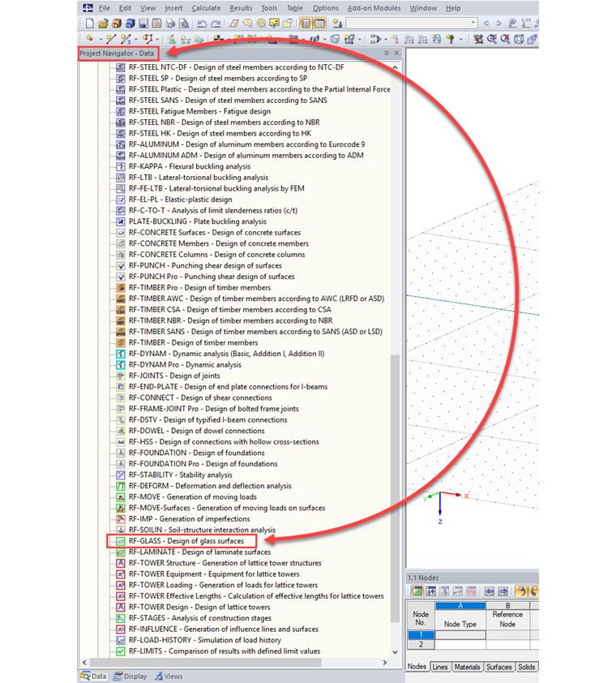Image resolution: width=616 pixels, height=683 pixels.
Task: Click the previous load case left arrow
Action: [x=486, y=23]
